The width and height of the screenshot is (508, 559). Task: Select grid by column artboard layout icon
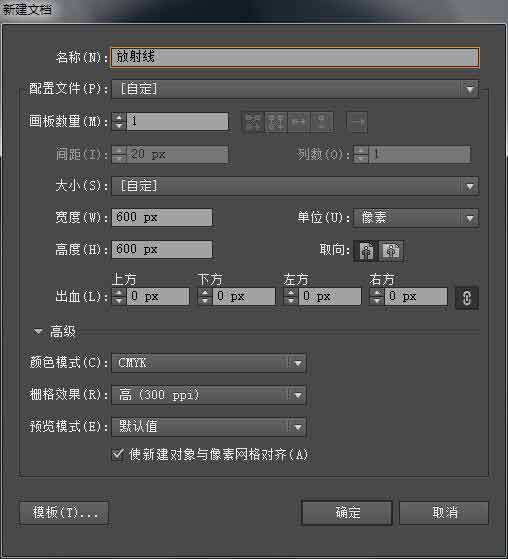(276, 122)
